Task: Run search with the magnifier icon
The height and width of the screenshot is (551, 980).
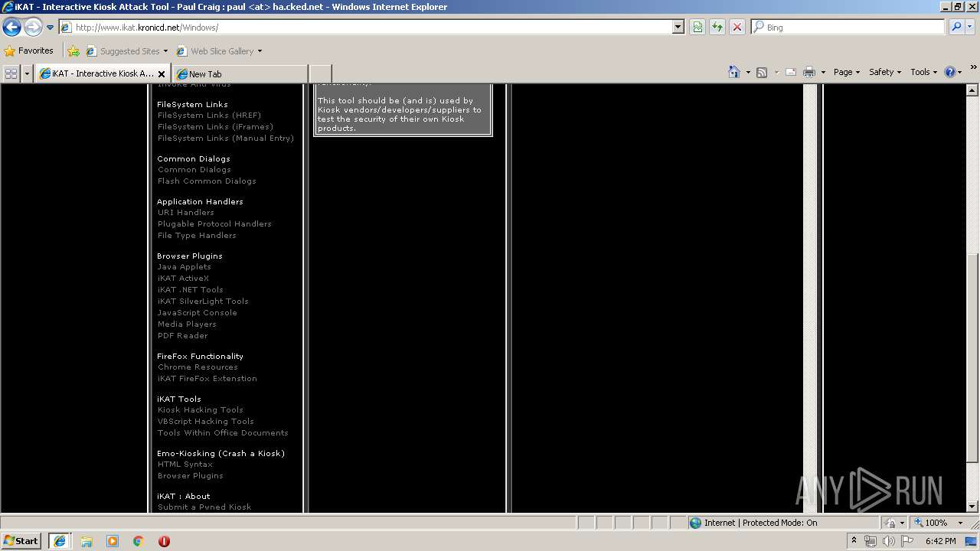Action: (x=955, y=27)
